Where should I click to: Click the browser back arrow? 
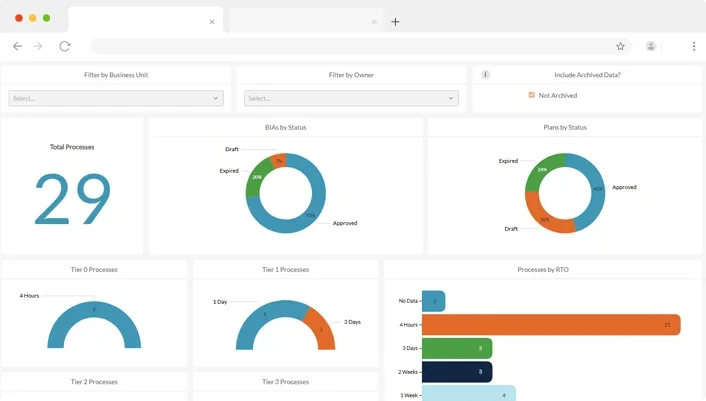[x=17, y=46]
